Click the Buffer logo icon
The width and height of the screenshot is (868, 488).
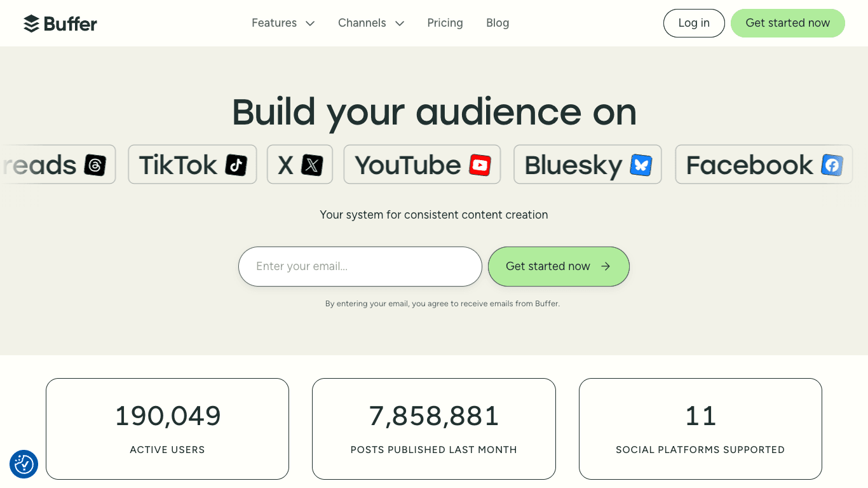31,24
